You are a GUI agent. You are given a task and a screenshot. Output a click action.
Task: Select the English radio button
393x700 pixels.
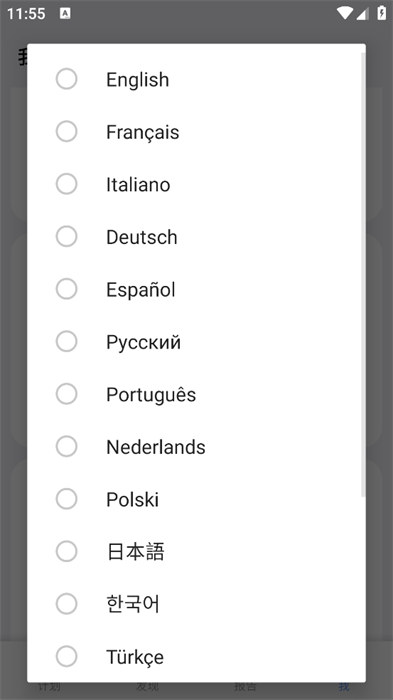click(x=67, y=79)
